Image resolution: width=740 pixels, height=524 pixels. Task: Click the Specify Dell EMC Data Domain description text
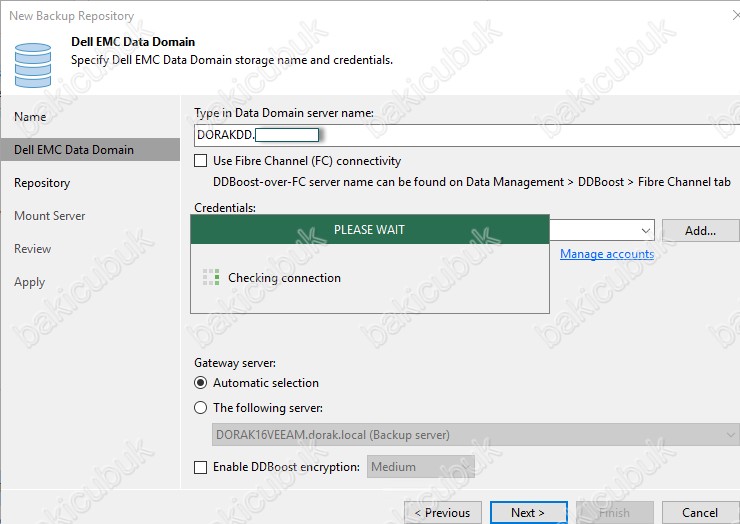(232, 60)
